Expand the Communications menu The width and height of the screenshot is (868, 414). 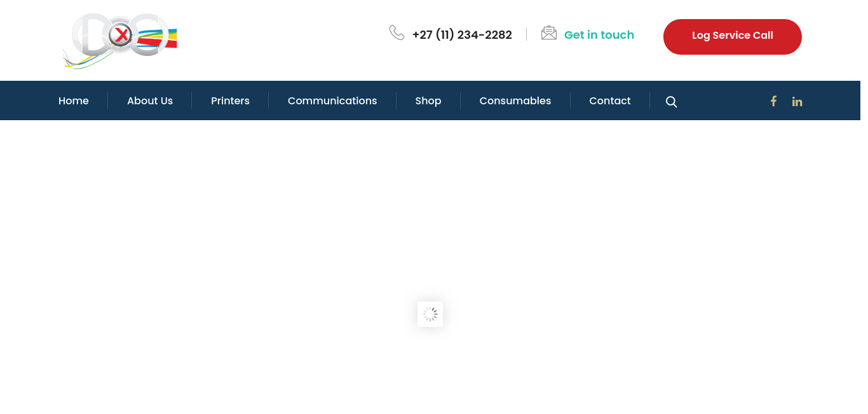tap(332, 100)
